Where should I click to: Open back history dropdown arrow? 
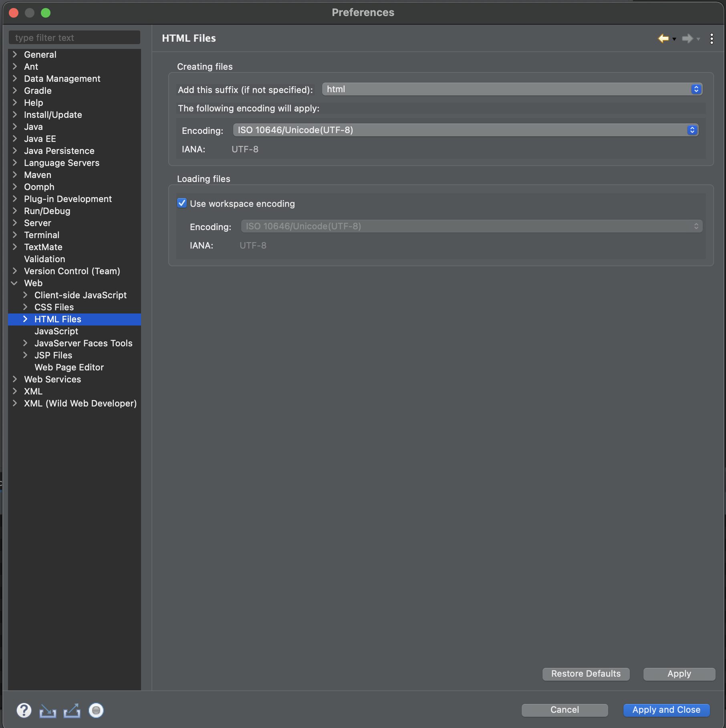coord(674,39)
